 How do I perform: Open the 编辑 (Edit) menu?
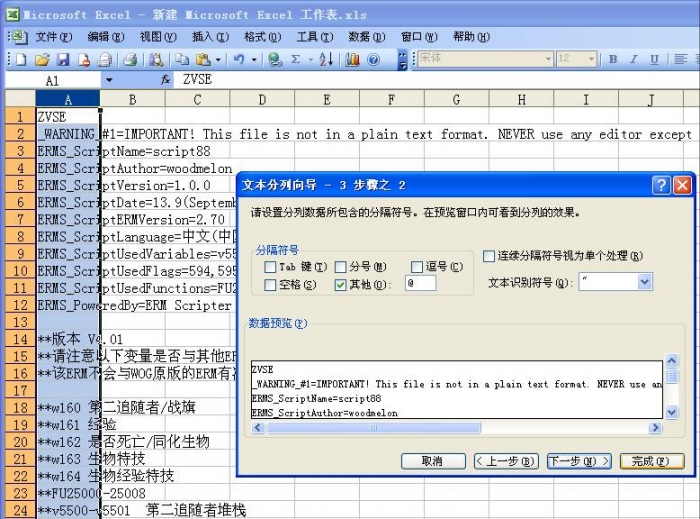(x=105, y=37)
